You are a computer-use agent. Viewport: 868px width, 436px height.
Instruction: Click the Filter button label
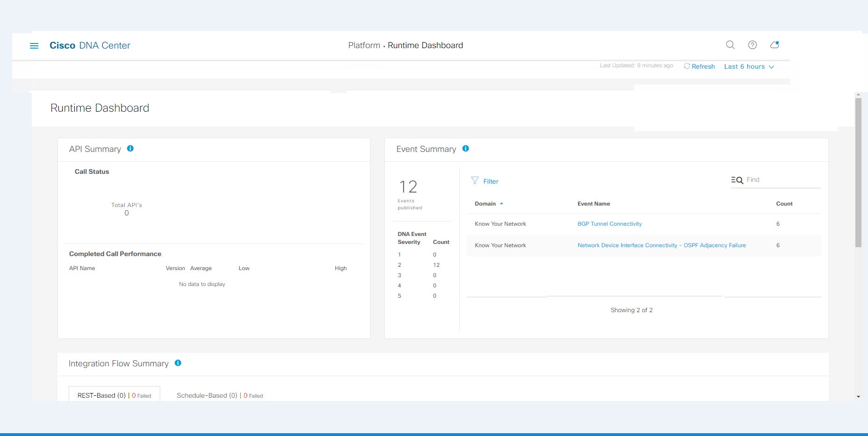pos(491,181)
